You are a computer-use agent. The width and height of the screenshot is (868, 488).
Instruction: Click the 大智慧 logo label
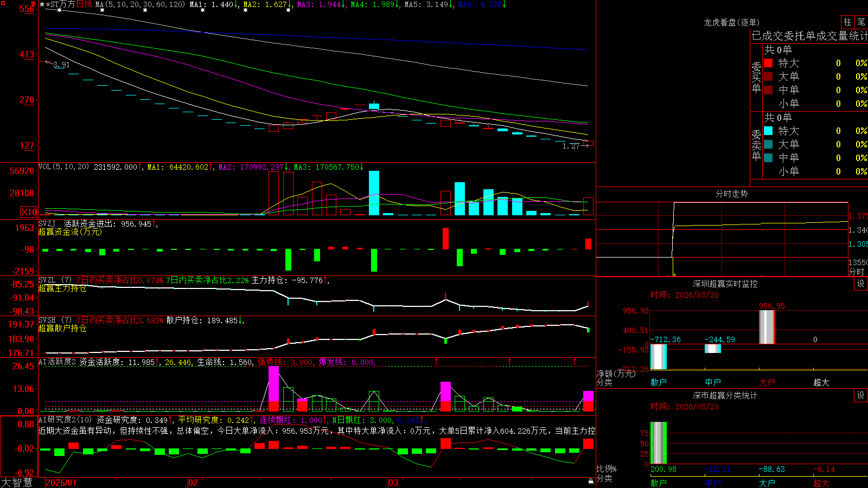pyautogui.click(x=17, y=483)
